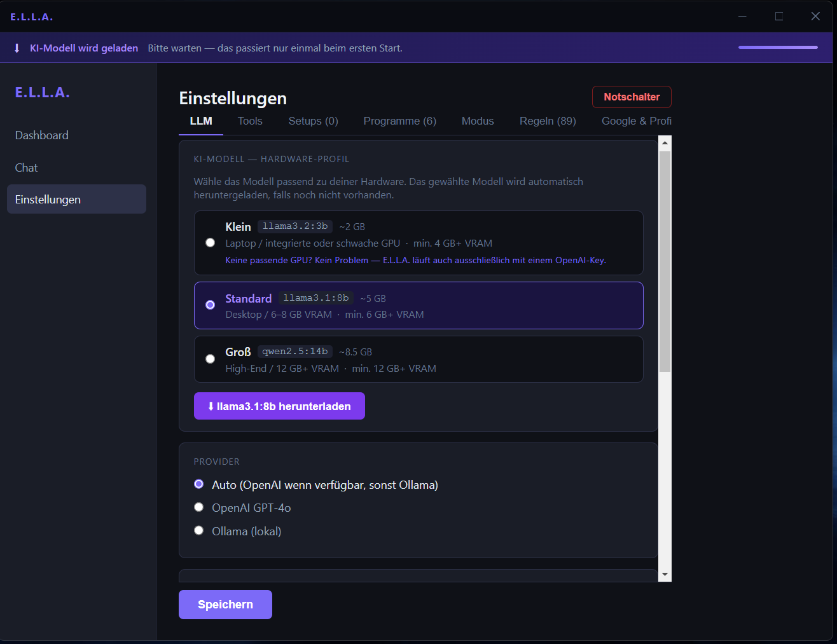837x644 pixels.
Task: Open the Google & Profi tab
Action: [637, 121]
